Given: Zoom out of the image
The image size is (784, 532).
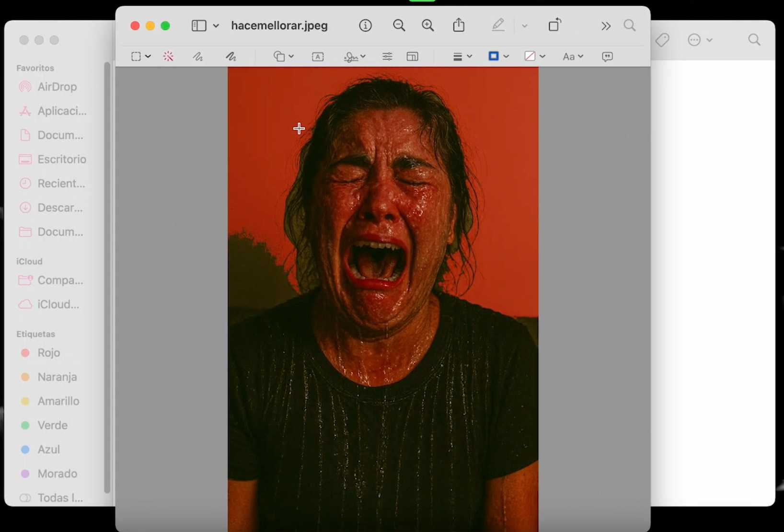Looking at the screenshot, I should coord(399,25).
